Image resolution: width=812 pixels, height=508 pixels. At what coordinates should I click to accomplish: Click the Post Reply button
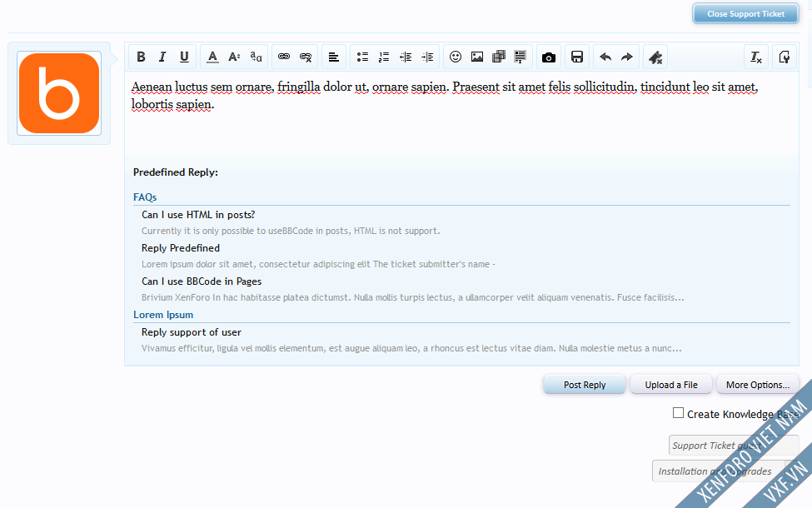(584, 384)
